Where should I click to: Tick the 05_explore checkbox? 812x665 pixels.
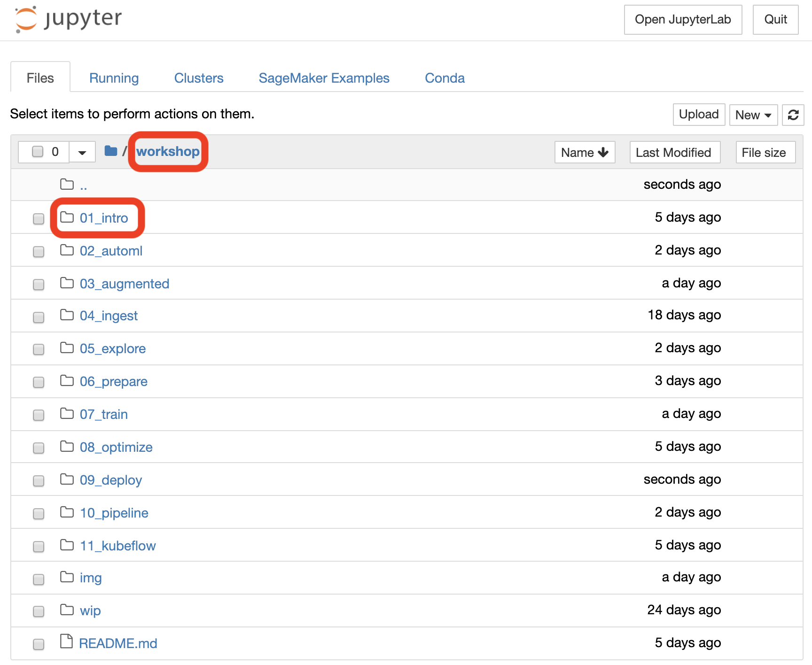click(x=39, y=349)
